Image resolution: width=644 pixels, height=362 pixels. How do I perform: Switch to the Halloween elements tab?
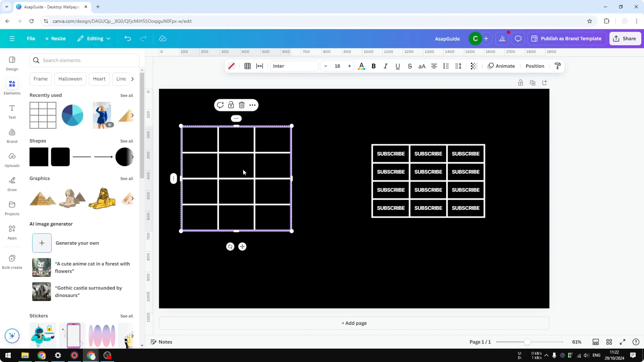[70, 79]
